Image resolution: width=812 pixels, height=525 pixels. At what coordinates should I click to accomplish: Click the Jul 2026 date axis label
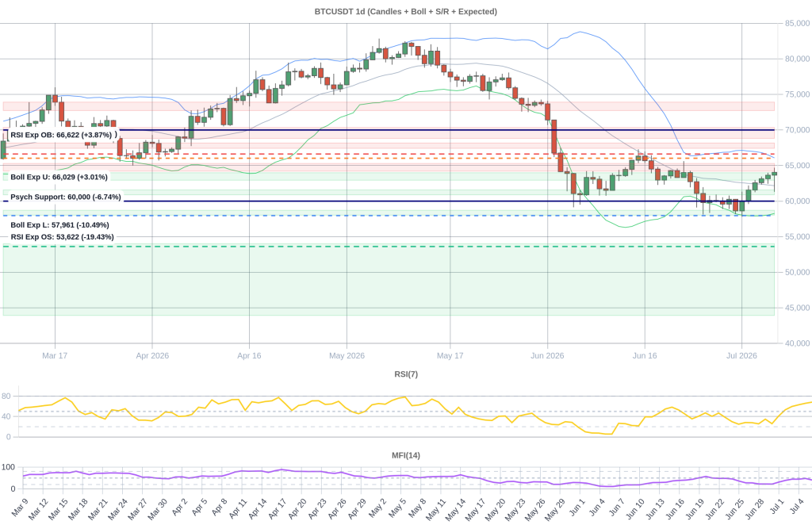[741, 356]
